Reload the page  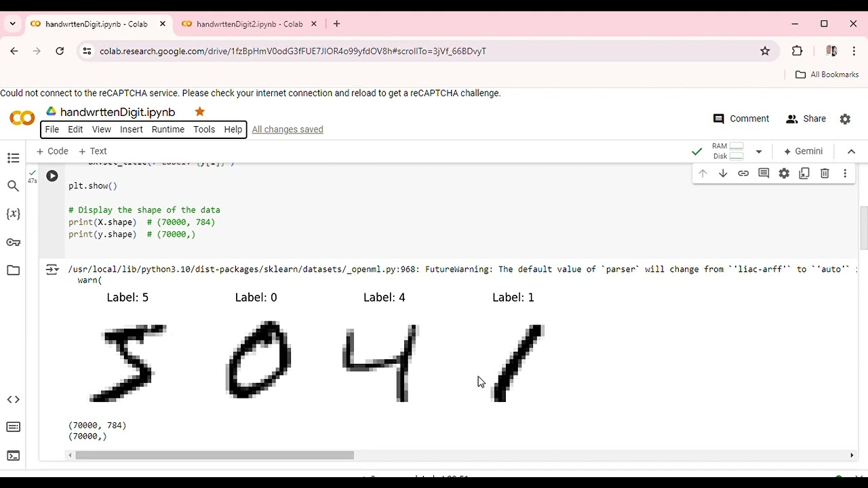pyautogui.click(x=60, y=51)
